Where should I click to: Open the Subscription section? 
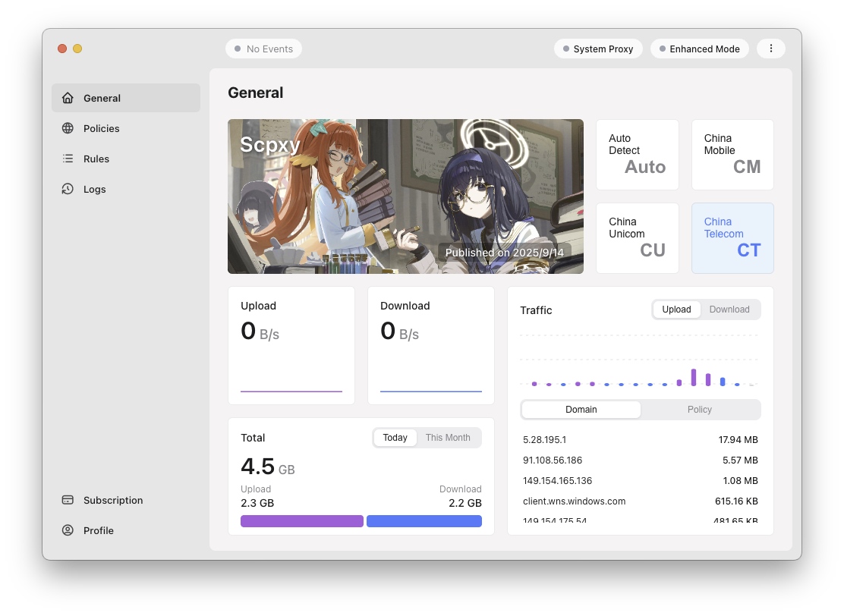112,500
